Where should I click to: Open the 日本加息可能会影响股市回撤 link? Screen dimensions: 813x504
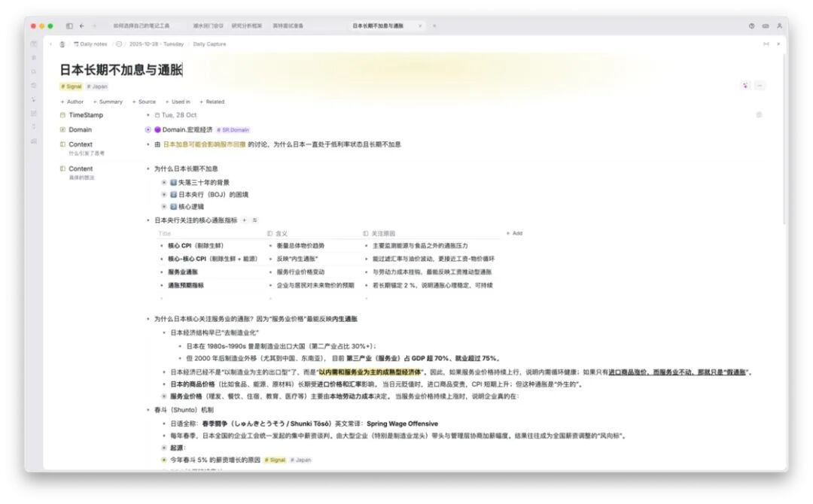[x=204, y=144]
